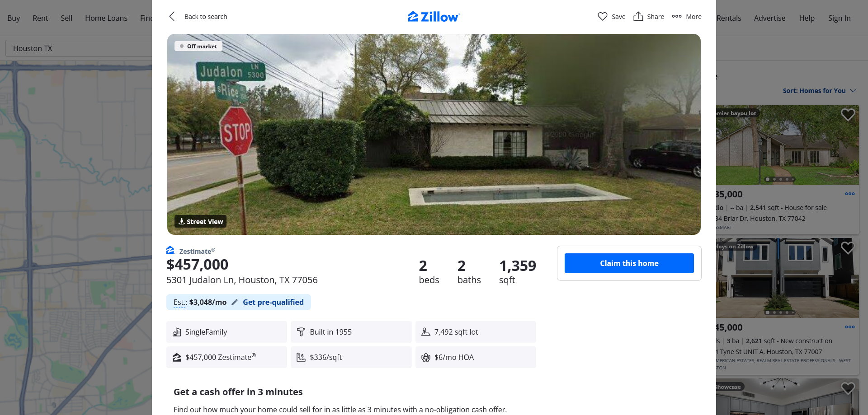Click the Zillow logo

pos(434,17)
